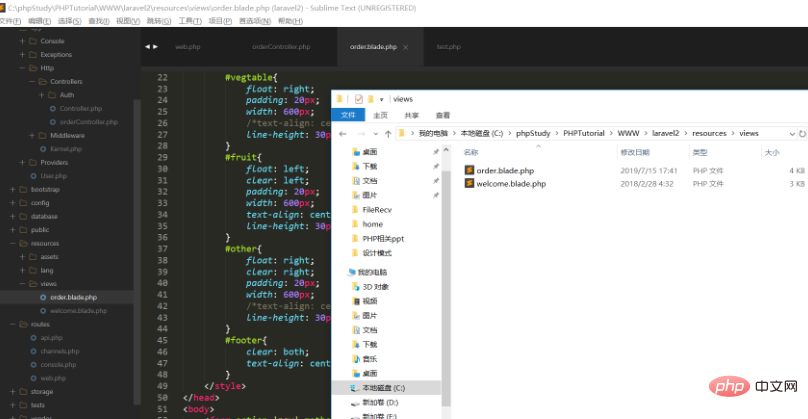Screen dimensions: 808x419
Task: Collapse the routes folder
Action: click(x=12, y=324)
